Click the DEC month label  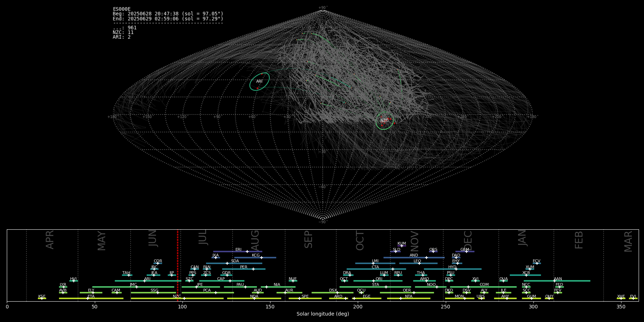pyautogui.click(x=468, y=240)
